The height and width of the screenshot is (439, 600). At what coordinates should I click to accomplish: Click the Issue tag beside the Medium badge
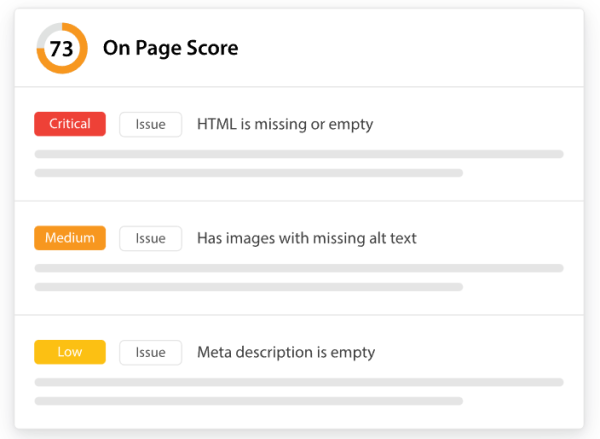[x=150, y=238]
